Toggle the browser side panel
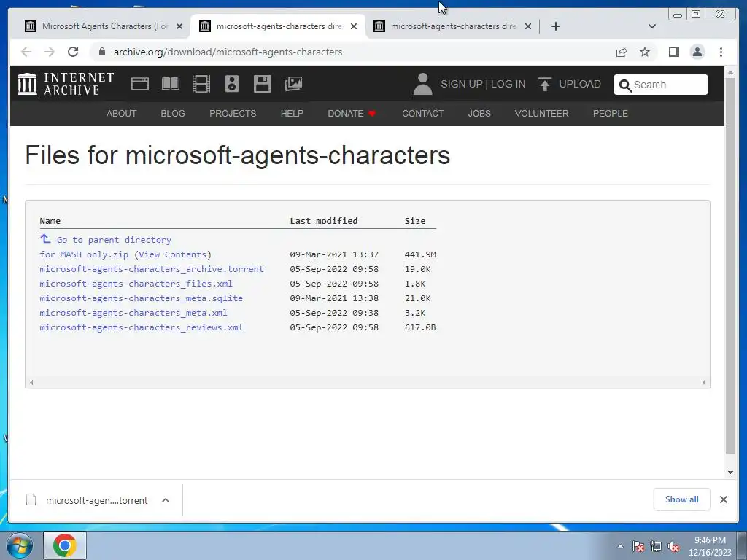This screenshot has height=560, width=747. click(x=673, y=52)
